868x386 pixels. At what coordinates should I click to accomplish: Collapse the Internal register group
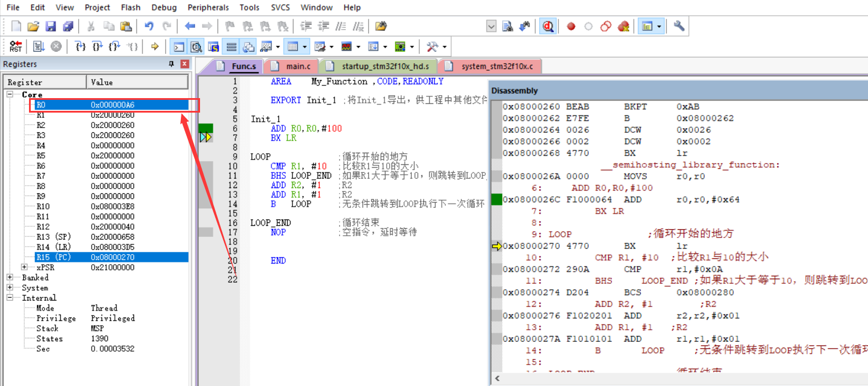tap(10, 298)
